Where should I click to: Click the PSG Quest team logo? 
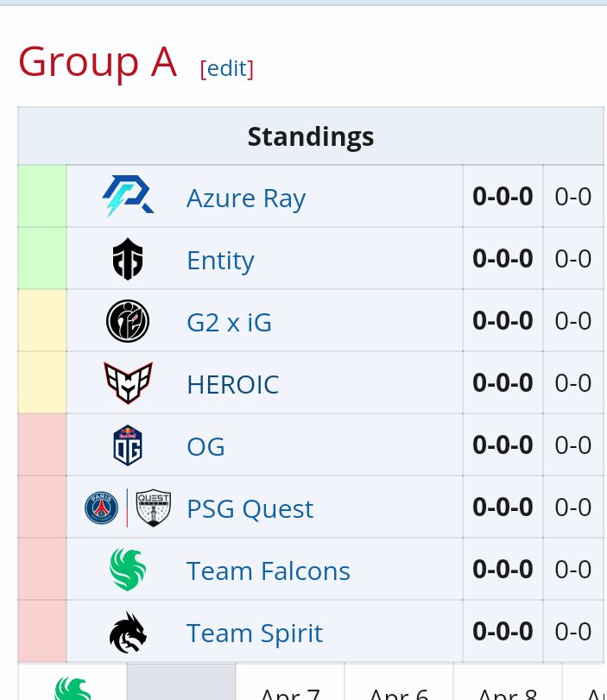tap(128, 508)
